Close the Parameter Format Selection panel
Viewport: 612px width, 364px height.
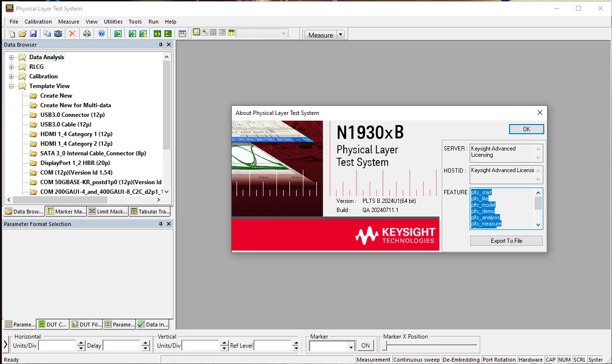click(169, 224)
